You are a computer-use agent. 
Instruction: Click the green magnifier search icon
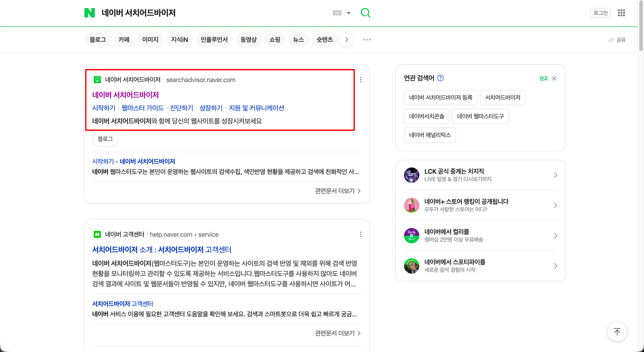tap(365, 12)
